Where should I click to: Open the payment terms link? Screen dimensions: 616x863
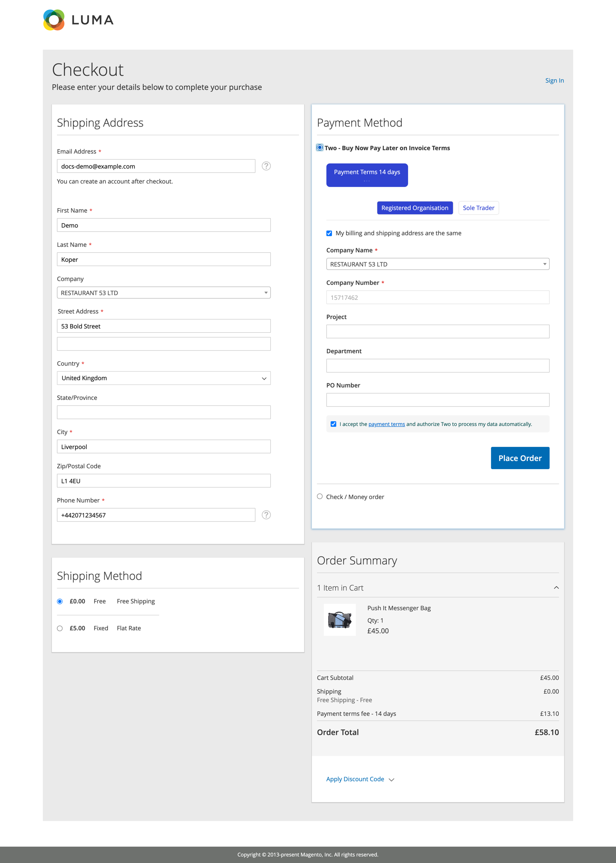coord(387,424)
